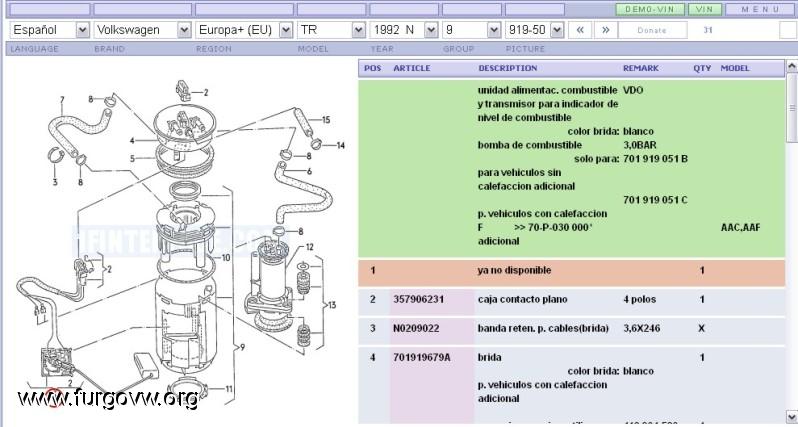
Task: Click the Donate button
Action: (x=652, y=30)
